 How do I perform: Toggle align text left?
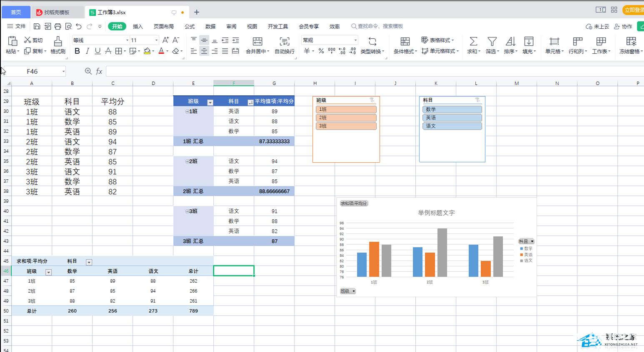194,51
